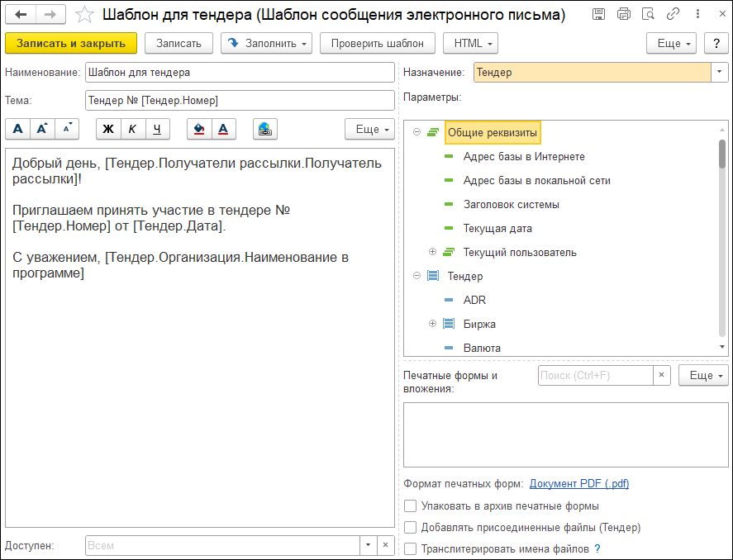Open font selection (large A icon)

tap(17, 129)
